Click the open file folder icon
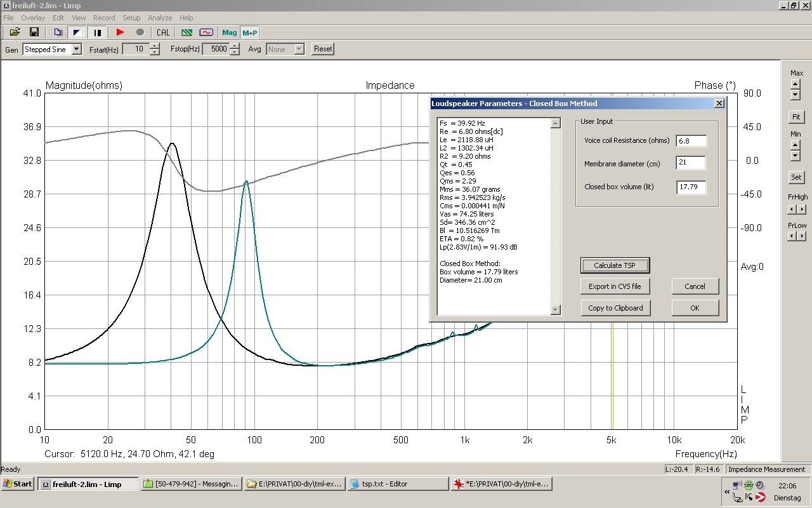The height and width of the screenshot is (508, 812). pyautogui.click(x=15, y=32)
